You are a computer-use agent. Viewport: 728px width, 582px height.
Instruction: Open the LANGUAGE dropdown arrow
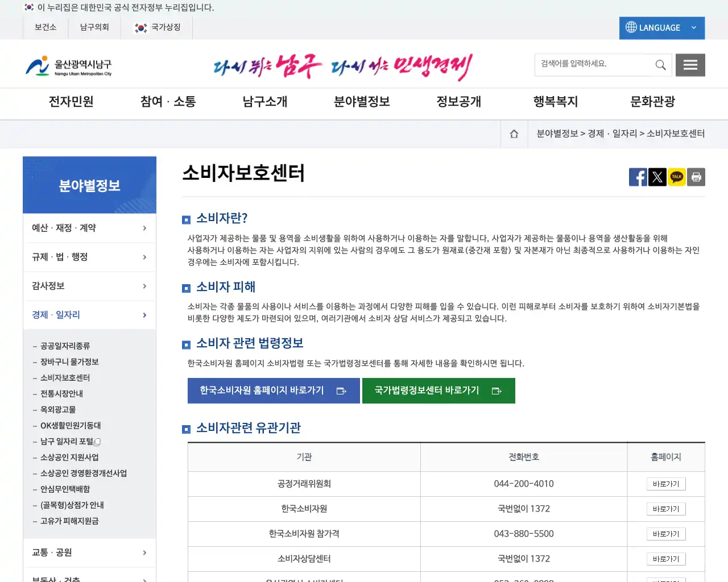[694, 28]
